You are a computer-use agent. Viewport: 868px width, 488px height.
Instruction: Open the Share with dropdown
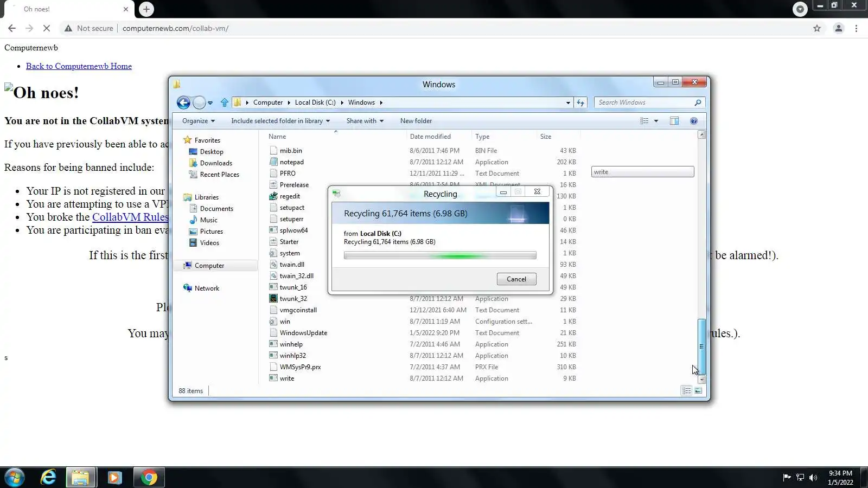pyautogui.click(x=365, y=121)
